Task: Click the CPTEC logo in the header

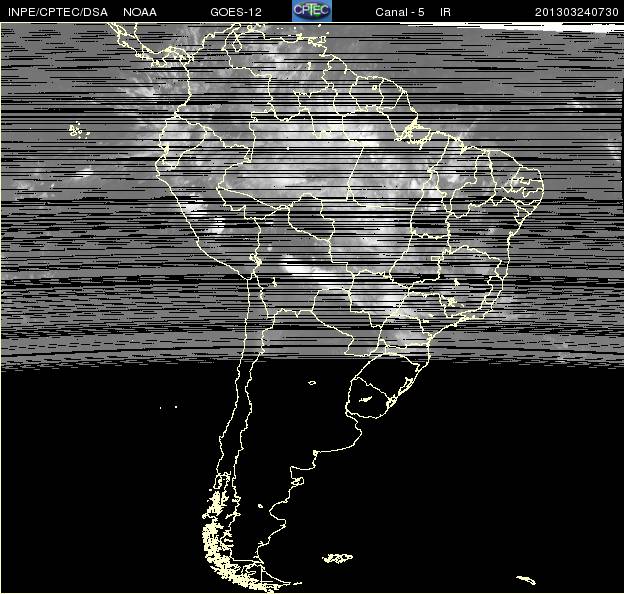Action: [x=312, y=10]
